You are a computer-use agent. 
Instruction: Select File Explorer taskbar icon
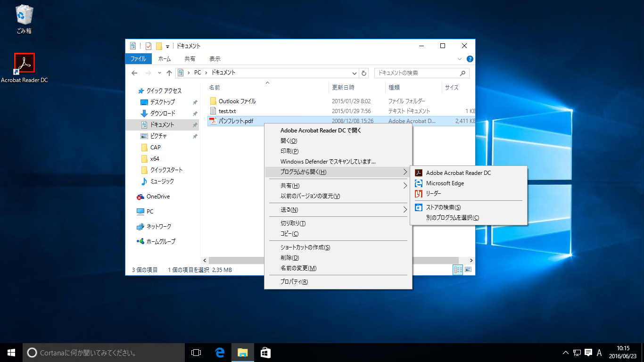pyautogui.click(x=242, y=353)
